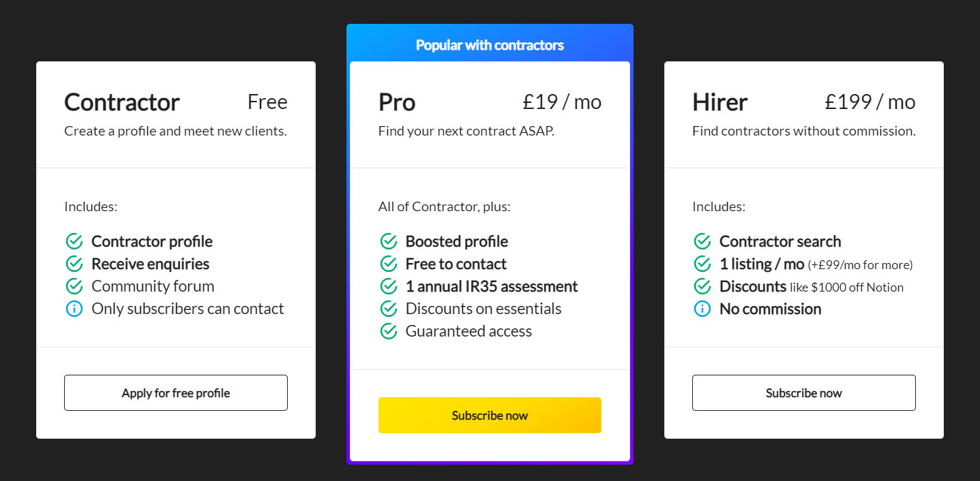The width and height of the screenshot is (980, 481).
Task: Click the checkmark beside Discounts on essentials
Action: [388, 309]
